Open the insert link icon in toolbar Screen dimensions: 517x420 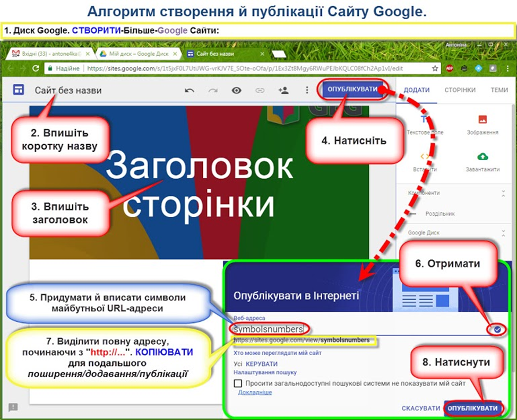260,90
